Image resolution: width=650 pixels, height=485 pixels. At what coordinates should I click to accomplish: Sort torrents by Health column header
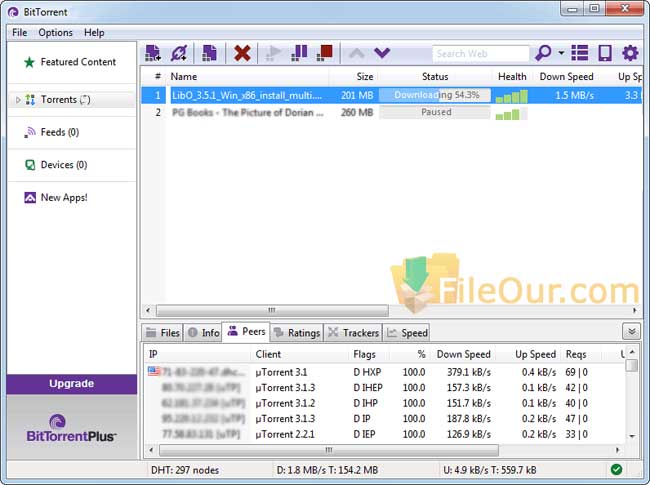(x=512, y=77)
